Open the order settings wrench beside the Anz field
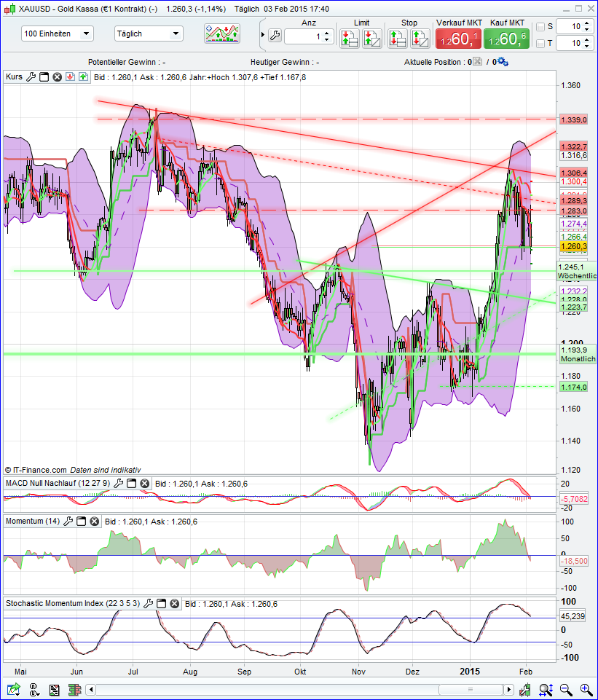The image size is (598, 700). click(275, 34)
